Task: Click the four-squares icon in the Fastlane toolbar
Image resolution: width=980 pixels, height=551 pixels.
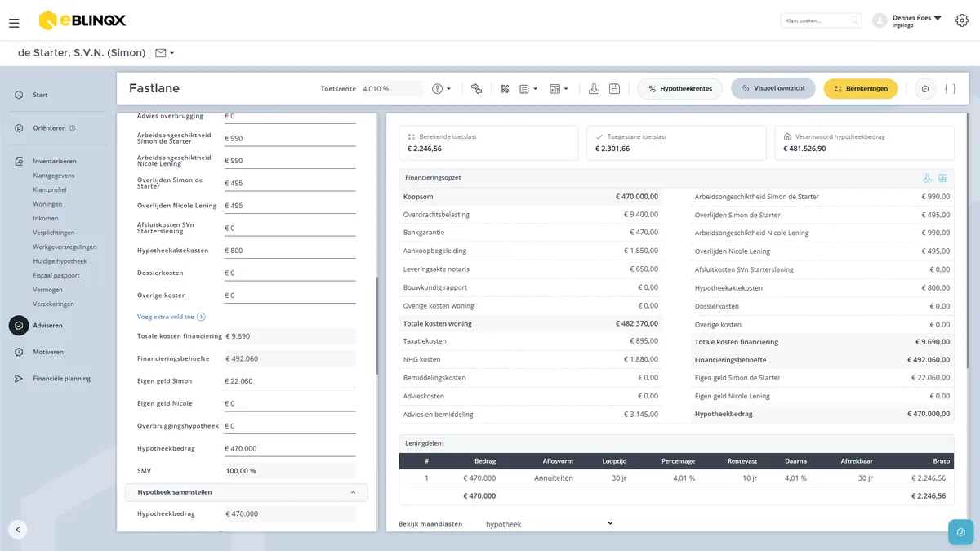Action: pyautogui.click(x=505, y=89)
